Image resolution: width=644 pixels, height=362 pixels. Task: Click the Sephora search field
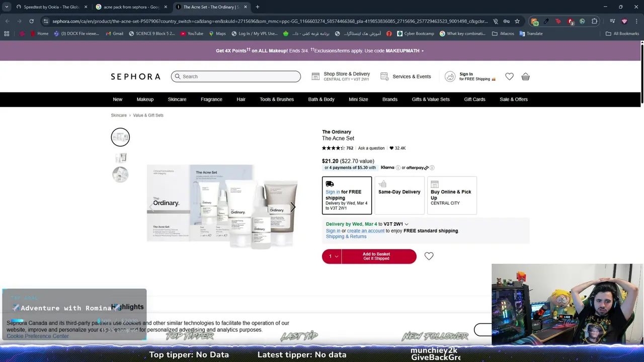235,76
